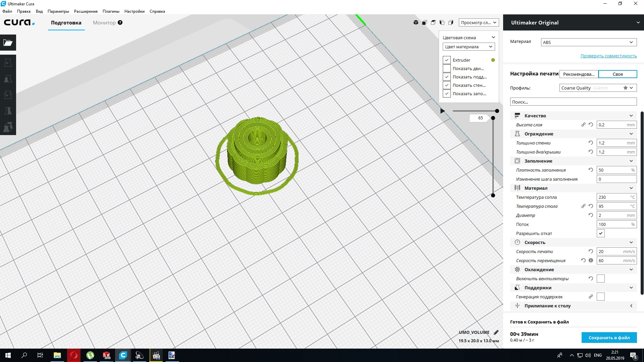This screenshot has height=362, width=644.
Task: Enable the 'Показать дви...' travel moves checkbox
Action: (x=446, y=68)
